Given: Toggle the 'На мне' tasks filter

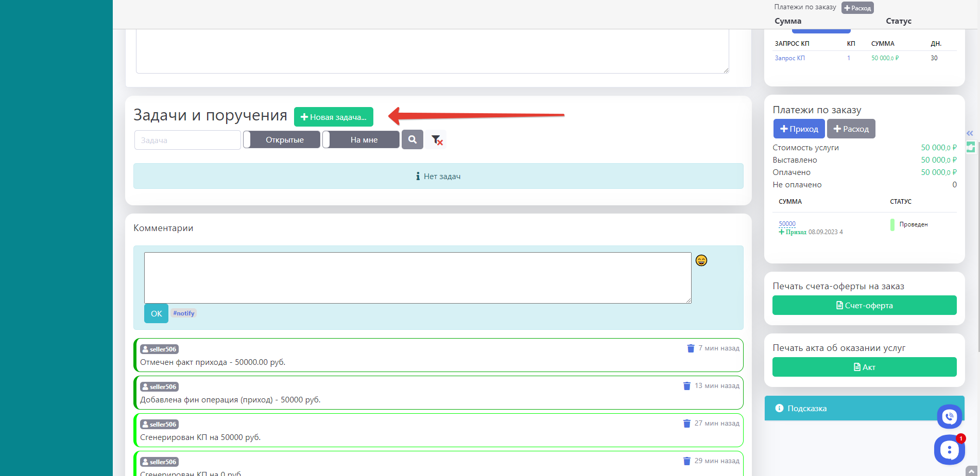Looking at the screenshot, I should 361,139.
